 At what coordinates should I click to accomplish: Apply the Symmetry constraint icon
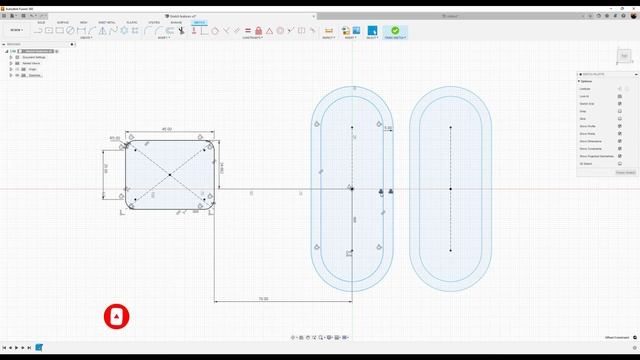[302, 31]
